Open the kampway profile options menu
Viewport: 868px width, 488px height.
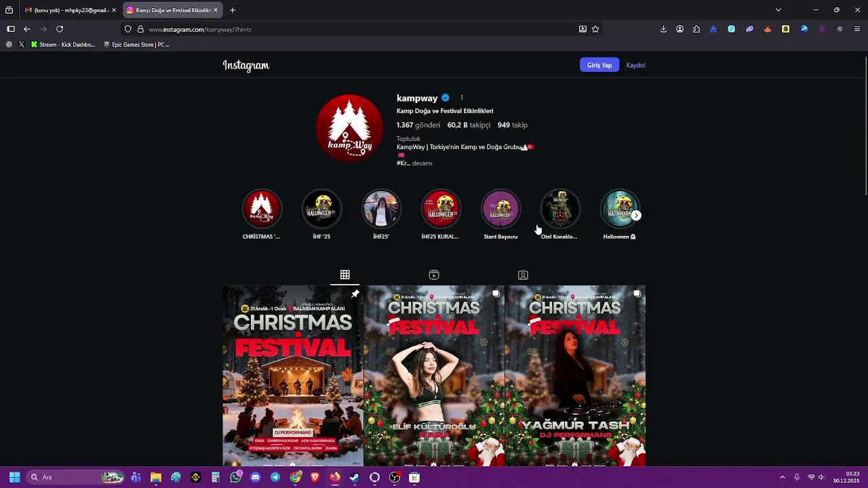pos(462,98)
